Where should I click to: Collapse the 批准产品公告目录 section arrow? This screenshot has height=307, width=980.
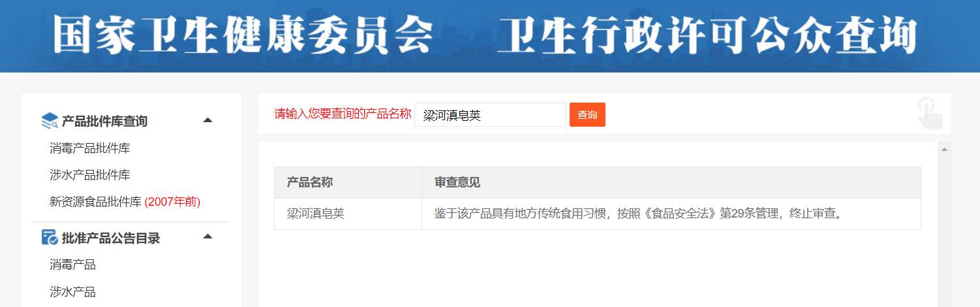(207, 236)
